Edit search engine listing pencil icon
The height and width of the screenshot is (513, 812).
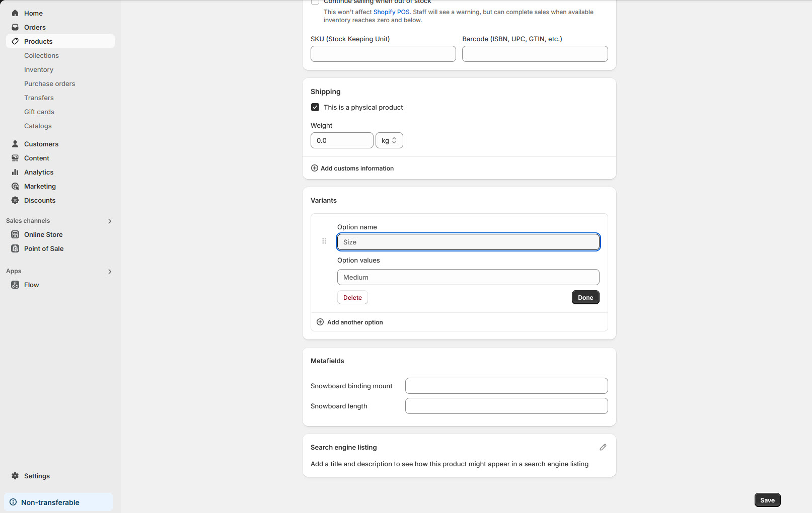point(603,447)
